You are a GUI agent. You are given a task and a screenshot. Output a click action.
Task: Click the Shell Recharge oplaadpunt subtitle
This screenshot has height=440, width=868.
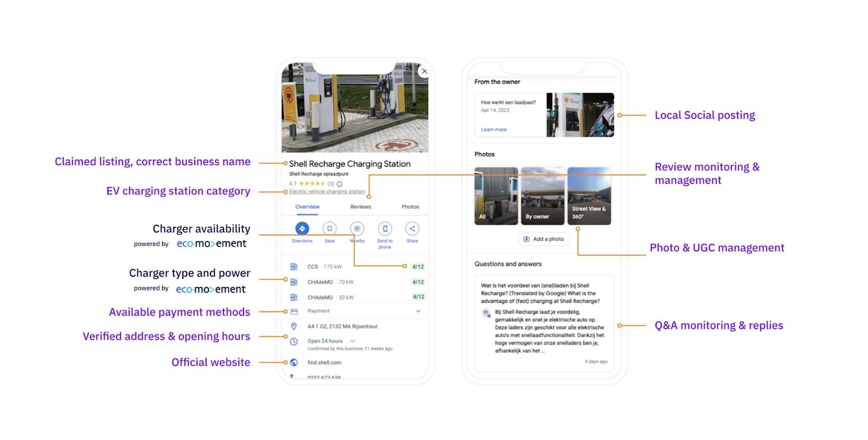pos(318,174)
